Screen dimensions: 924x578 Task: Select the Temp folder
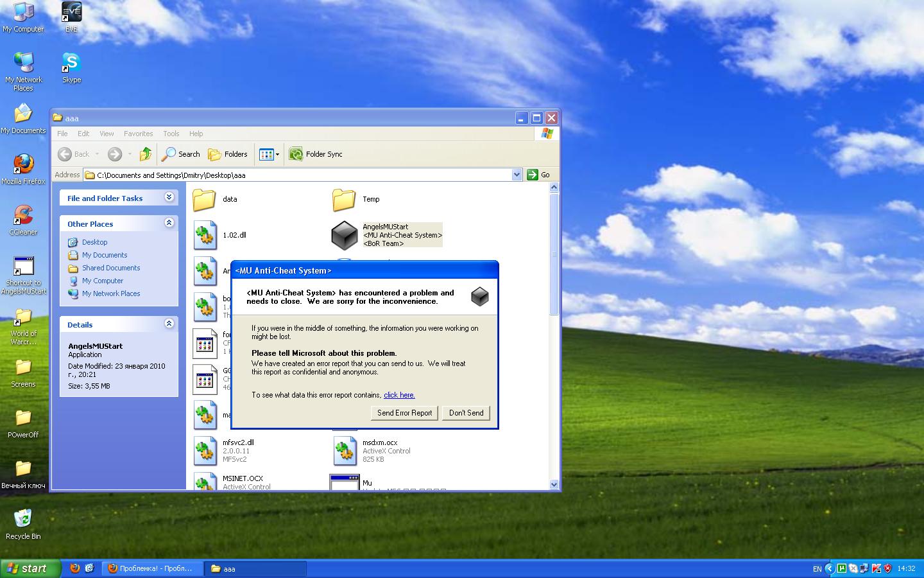[356, 199]
